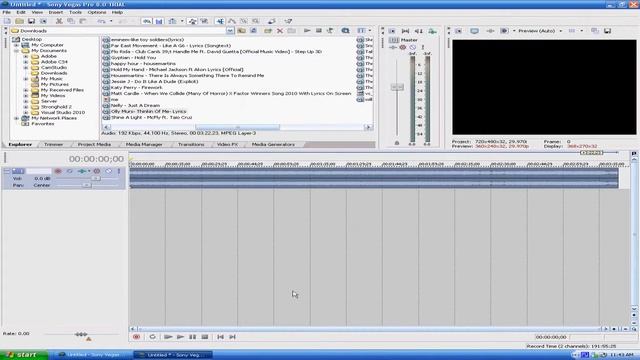Expand the My Computer tree node

tap(16, 45)
